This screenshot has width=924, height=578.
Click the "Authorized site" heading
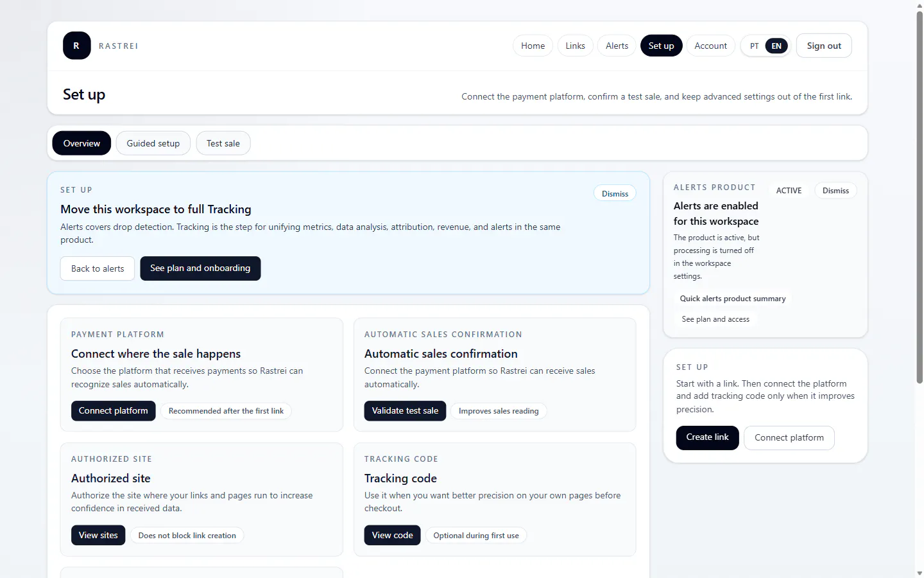(111, 478)
